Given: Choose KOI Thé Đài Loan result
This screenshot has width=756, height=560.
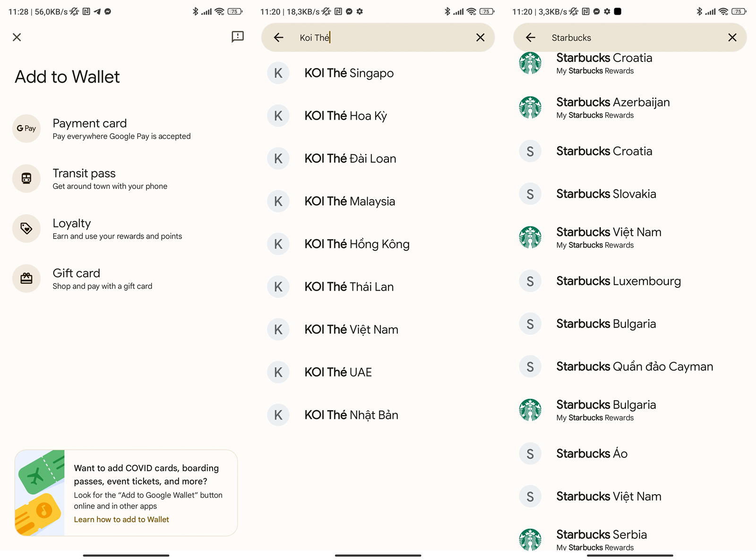Looking at the screenshot, I should click(378, 158).
